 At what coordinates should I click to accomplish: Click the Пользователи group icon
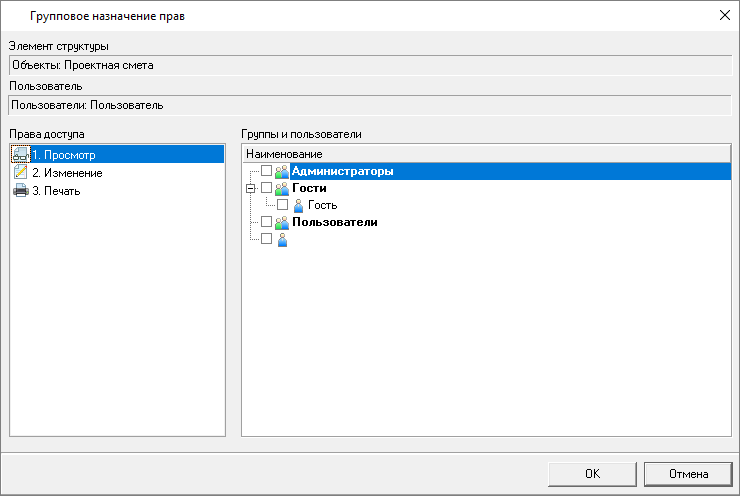[x=282, y=222]
